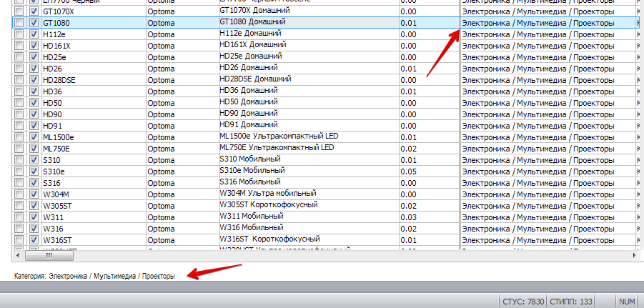This screenshot has width=644, height=308.
Task: Select the H112e model name cell
Action: 93,34
